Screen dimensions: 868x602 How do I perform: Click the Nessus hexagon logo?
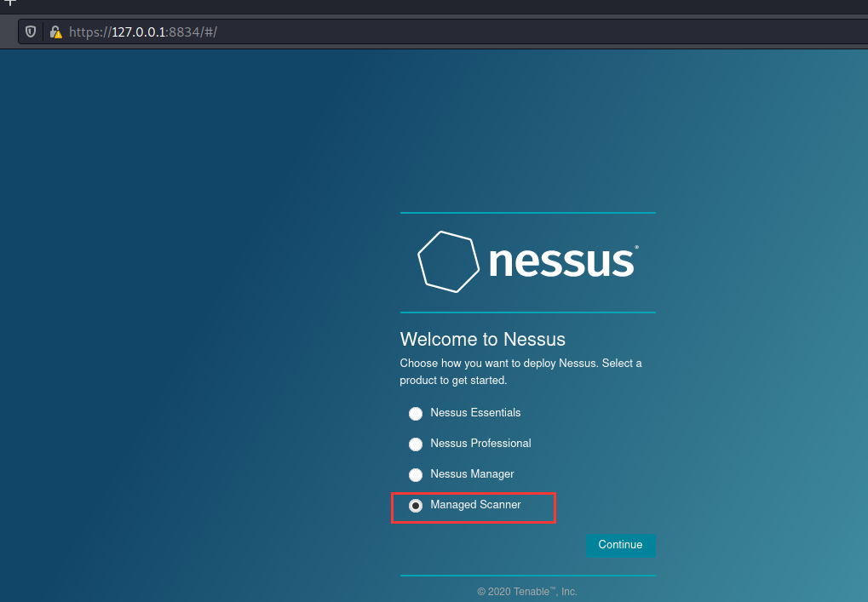click(448, 261)
